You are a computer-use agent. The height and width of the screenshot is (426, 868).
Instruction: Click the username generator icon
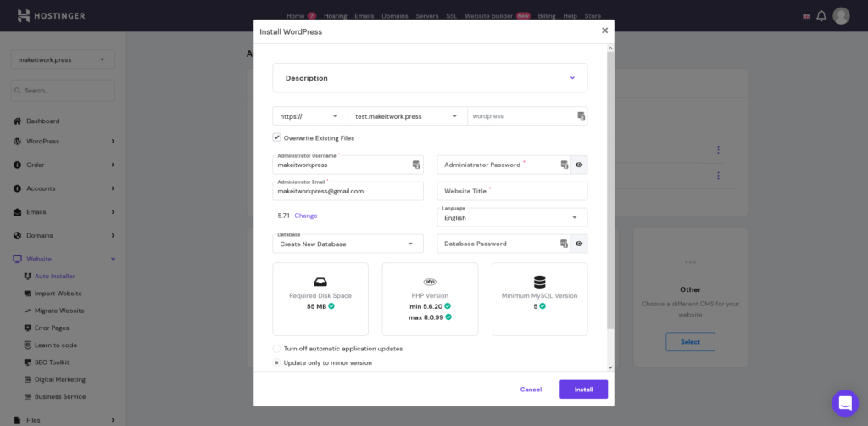coord(416,165)
